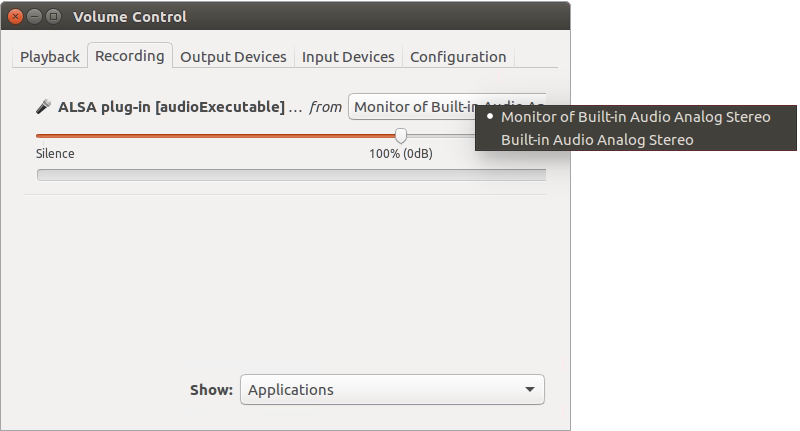800x431 pixels.
Task: Click the grey audio level meter bar
Action: (x=290, y=175)
